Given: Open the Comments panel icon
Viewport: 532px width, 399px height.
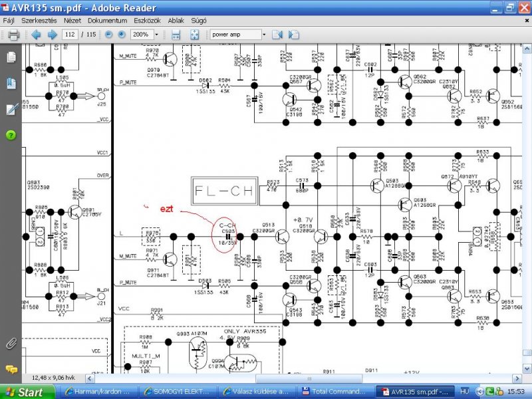Looking at the screenshot, I should [11, 369].
